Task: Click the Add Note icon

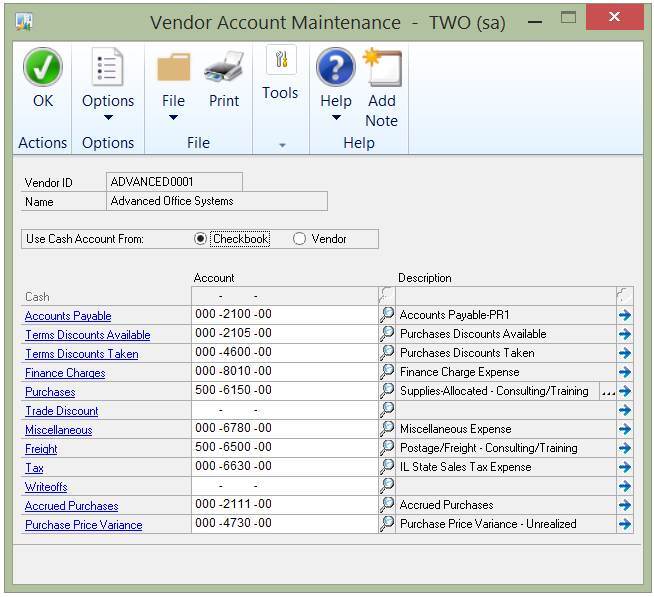Action: point(382,67)
